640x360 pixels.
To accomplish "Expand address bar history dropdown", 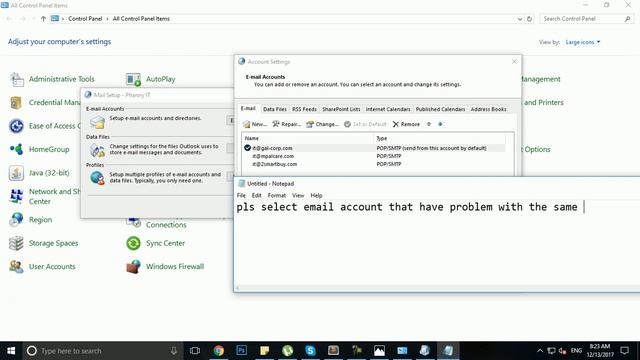I will pyautogui.click(x=520, y=19).
